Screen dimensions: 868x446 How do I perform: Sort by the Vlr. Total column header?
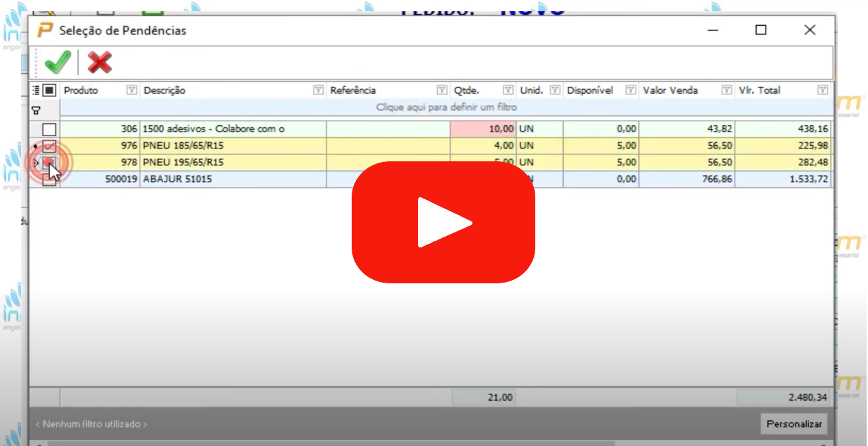pyautogui.click(x=760, y=90)
